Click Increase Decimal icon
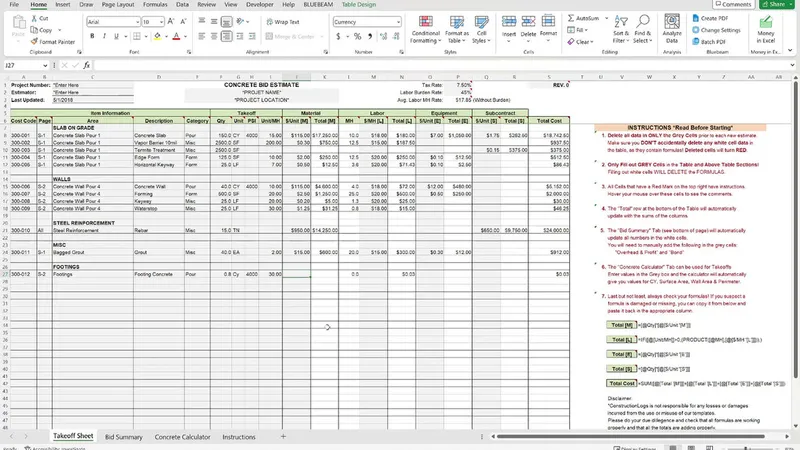 point(383,36)
